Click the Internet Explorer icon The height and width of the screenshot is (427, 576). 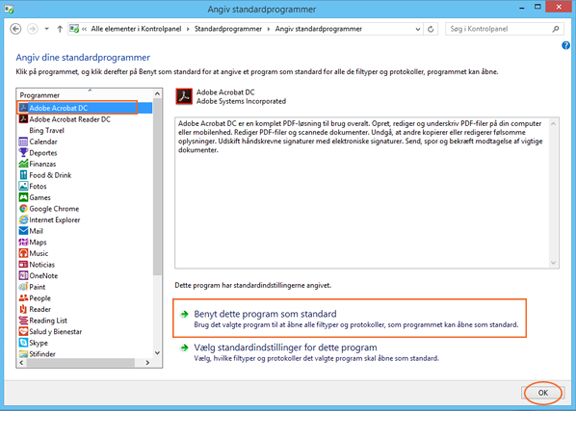click(23, 220)
